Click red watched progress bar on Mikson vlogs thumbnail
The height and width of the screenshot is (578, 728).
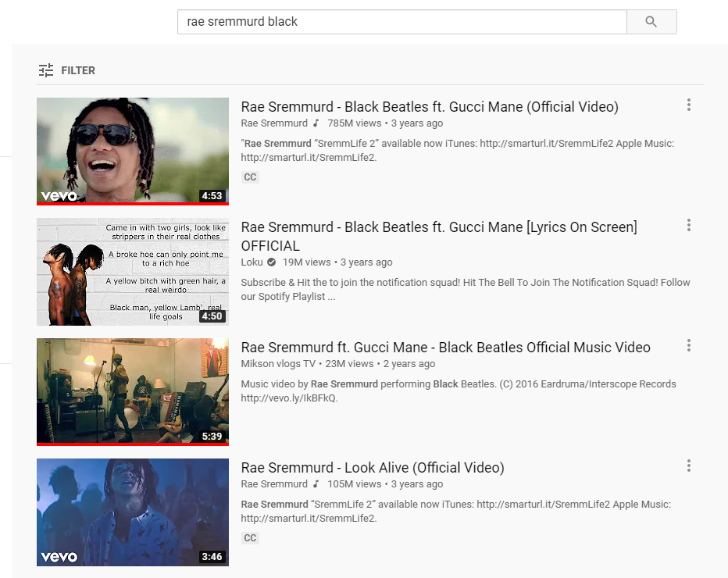pos(133,444)
